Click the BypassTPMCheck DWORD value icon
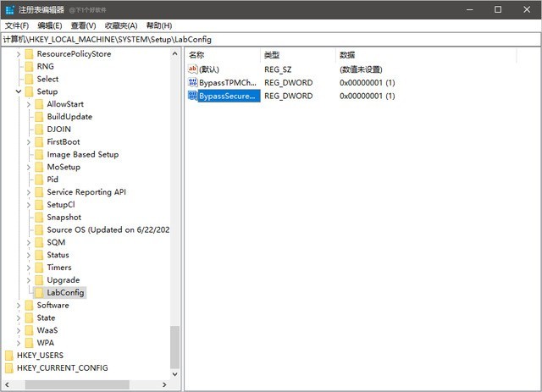 192,83
